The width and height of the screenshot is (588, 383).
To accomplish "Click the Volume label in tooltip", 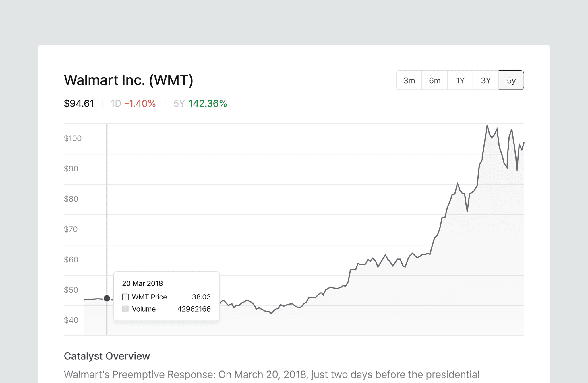I will coord(144,309).
